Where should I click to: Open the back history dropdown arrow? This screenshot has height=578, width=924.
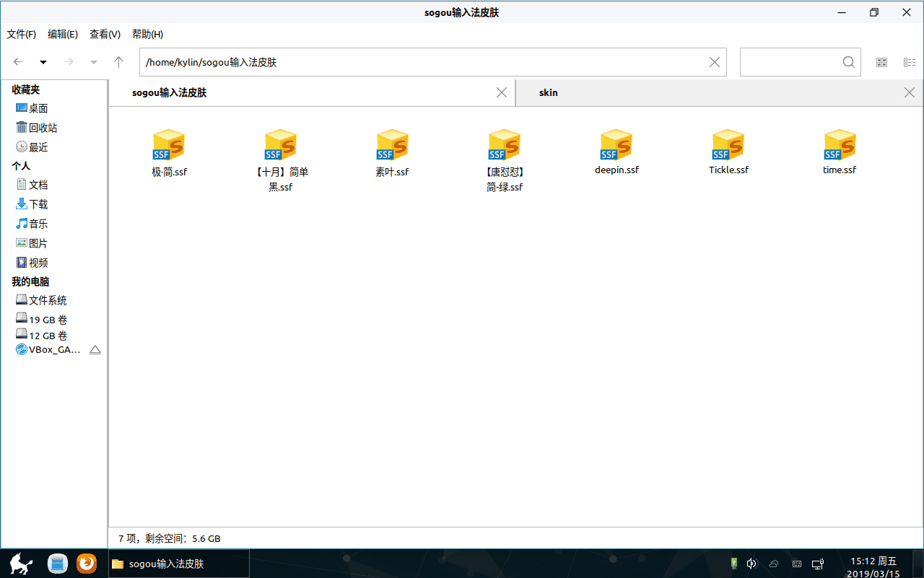(x=43, y=63)
